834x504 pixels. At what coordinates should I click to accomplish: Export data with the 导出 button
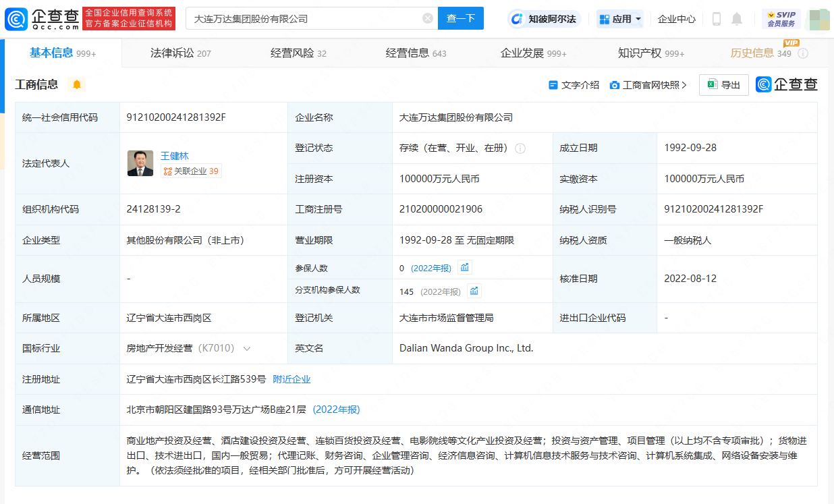[x=723, y=85]
